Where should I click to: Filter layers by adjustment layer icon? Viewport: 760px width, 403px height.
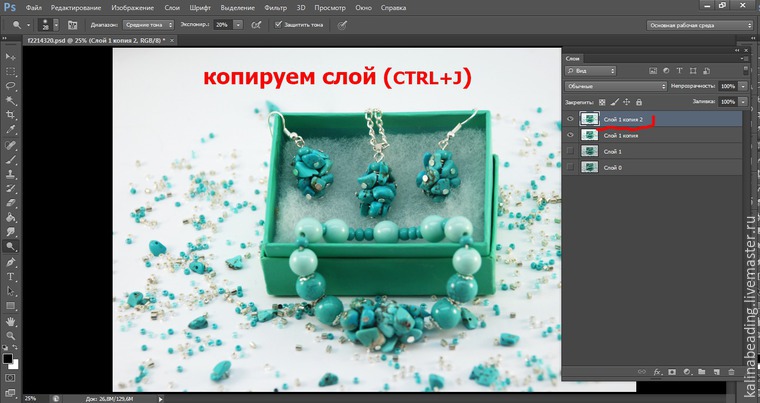(x=666, y=71)
